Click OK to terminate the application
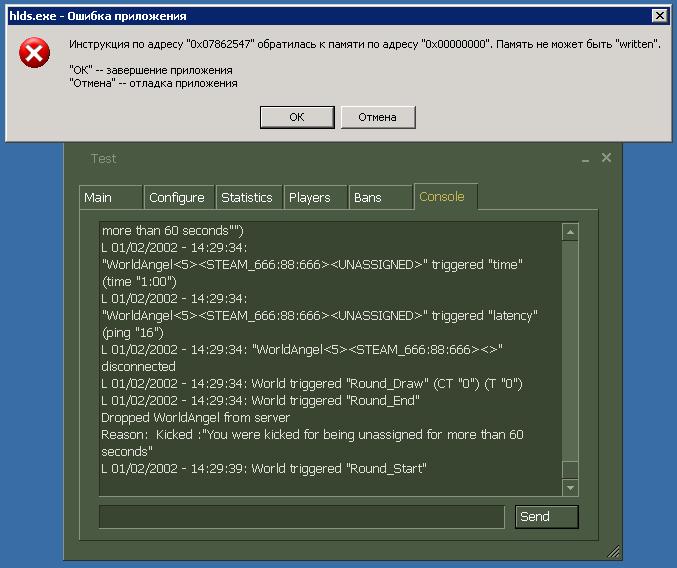The height and width of the screenshot is (568, 677). pos(297,117)
